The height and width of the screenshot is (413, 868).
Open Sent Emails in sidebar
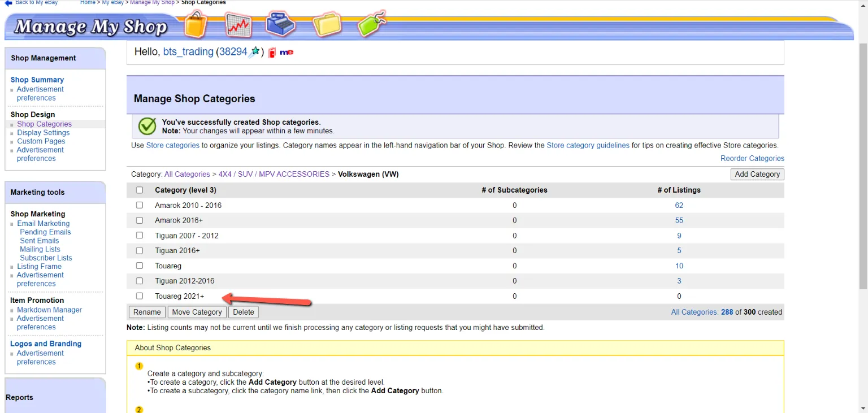point(40,241)
